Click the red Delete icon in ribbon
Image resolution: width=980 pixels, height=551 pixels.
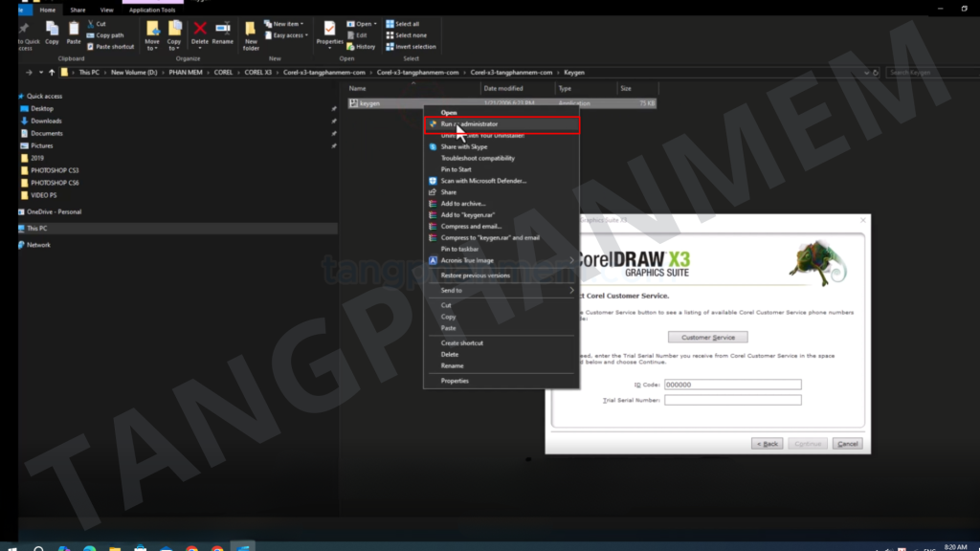click(x=200, y=32)
